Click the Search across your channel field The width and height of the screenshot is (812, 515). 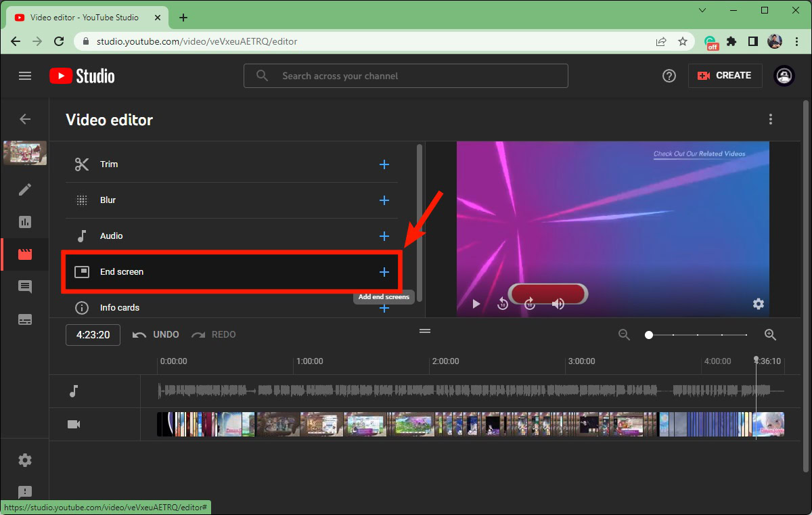coord(406,76)
